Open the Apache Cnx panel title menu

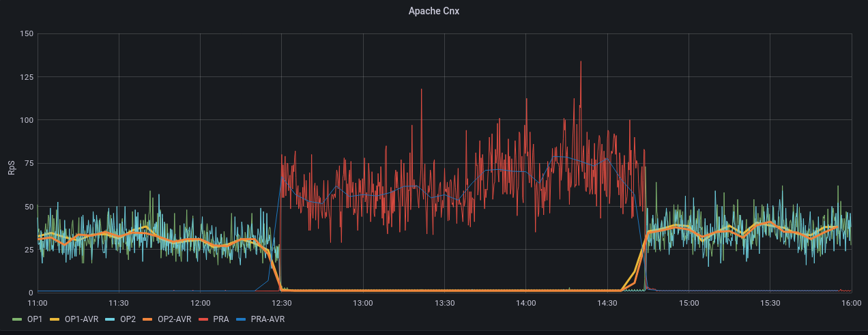point(433,11)
